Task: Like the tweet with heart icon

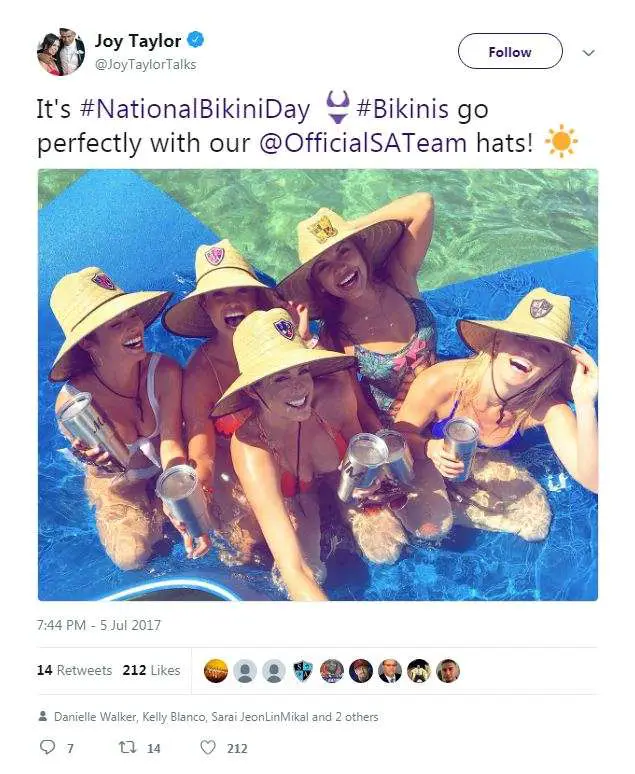Action: point(208,747)
